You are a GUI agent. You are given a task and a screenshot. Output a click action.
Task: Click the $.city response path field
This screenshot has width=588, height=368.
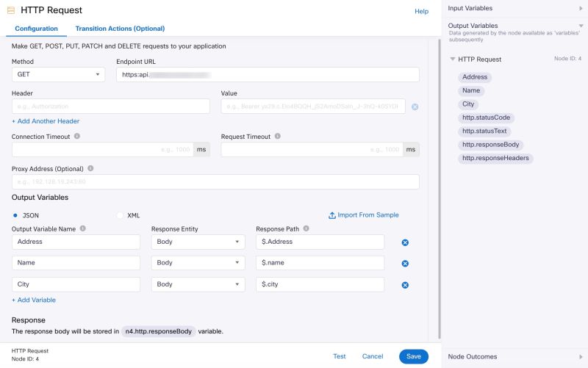coord(320,284)
